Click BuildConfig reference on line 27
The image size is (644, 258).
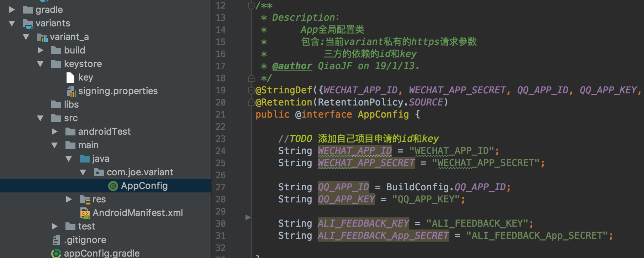point(417,187)
